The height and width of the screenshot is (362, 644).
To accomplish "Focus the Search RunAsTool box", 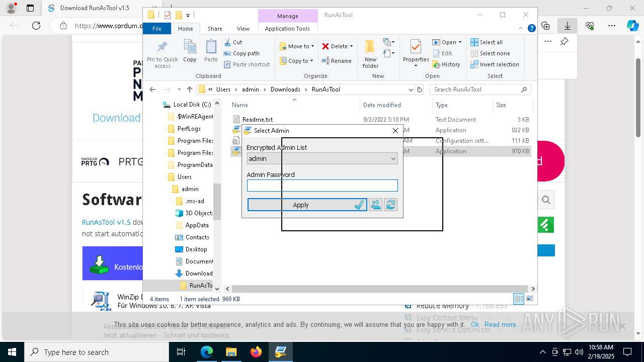I will pyautogui.click(x=480, y=89).
